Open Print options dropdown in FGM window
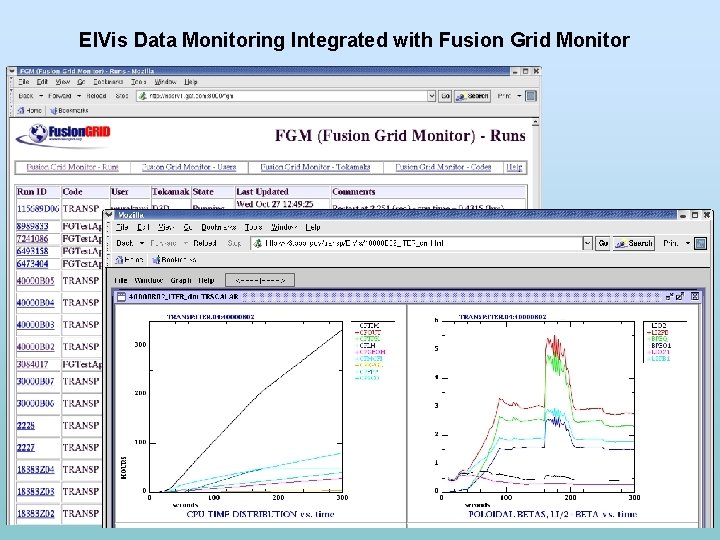720x540 pixels. (519, 96)
